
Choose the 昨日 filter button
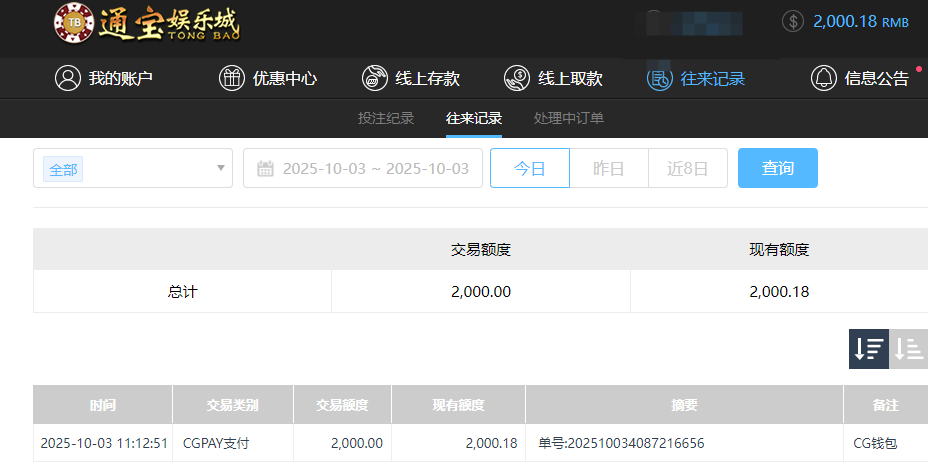click(x=609, y=168)
